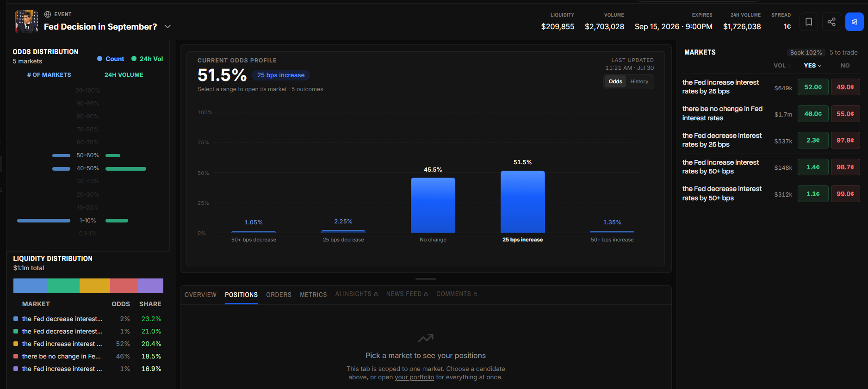Select the 40-50% odds distribution row
Viewport: 868px width, 389px height.
(88, 168)
